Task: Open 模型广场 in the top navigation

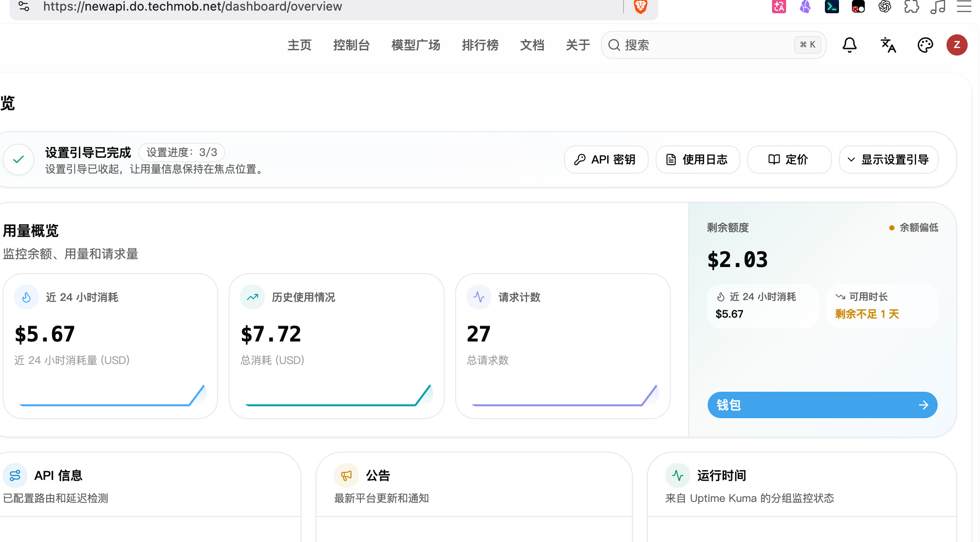Action: (x=416, y=45)
